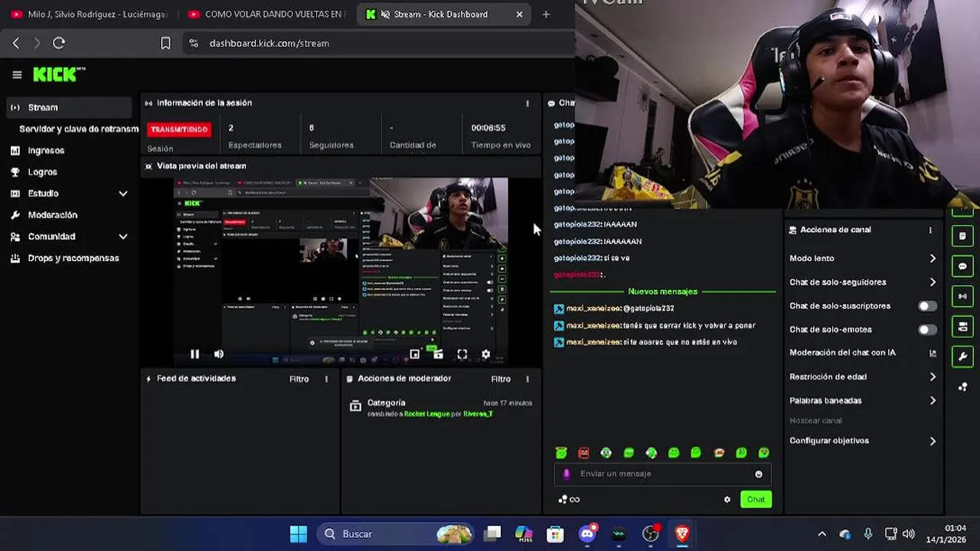Viewport: 980px width, 551px height.
Task: Open the channel actions widget in the right rail
Action: pyautogui.click(x=962, y=327)
